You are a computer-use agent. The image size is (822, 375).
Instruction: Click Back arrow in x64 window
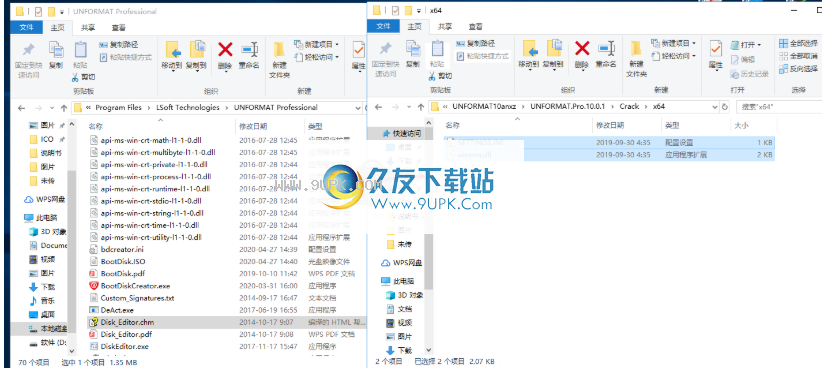click(378, 107)
